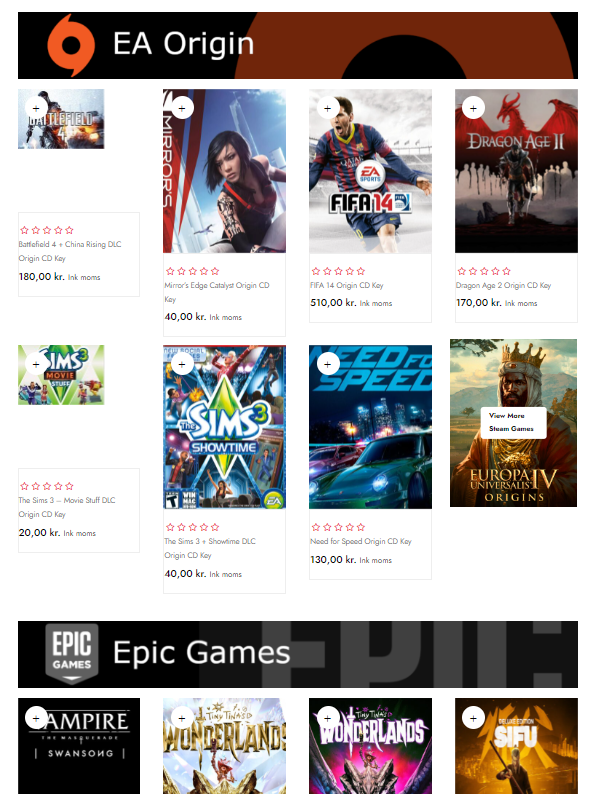The image size is (590, 794).
Task: Open Battlefield 4 + China Rising DLC link
Action: pyautogui.click(x=69, y=251)
